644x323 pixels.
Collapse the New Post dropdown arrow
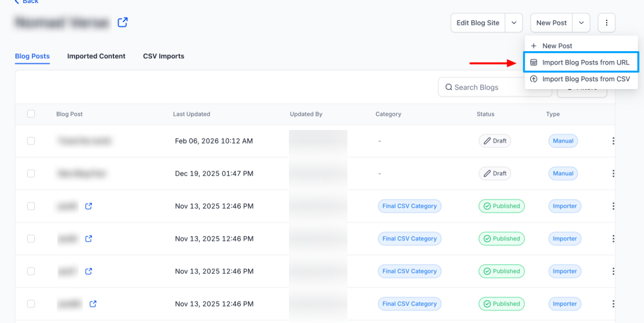coord(581,23)
